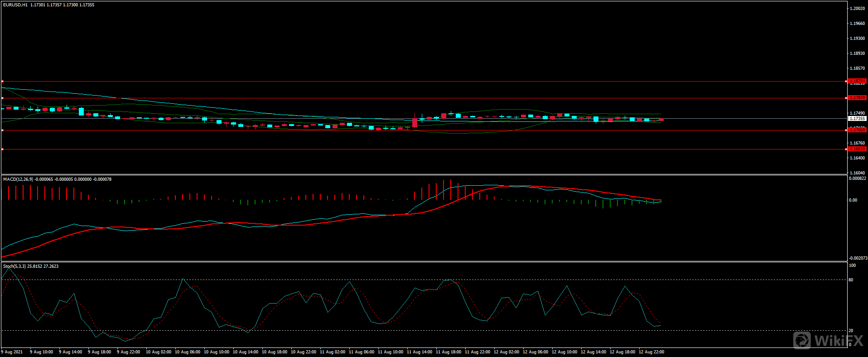Select the MACD(12,26,9) indicator label
The height and width of the screenshot is (357, 868).
coord(18,179)
